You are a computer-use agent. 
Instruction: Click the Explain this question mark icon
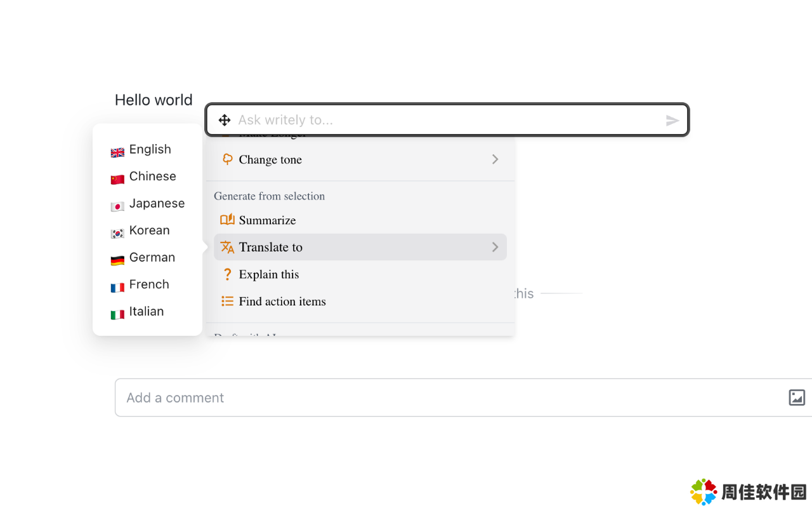pos(227,274)
